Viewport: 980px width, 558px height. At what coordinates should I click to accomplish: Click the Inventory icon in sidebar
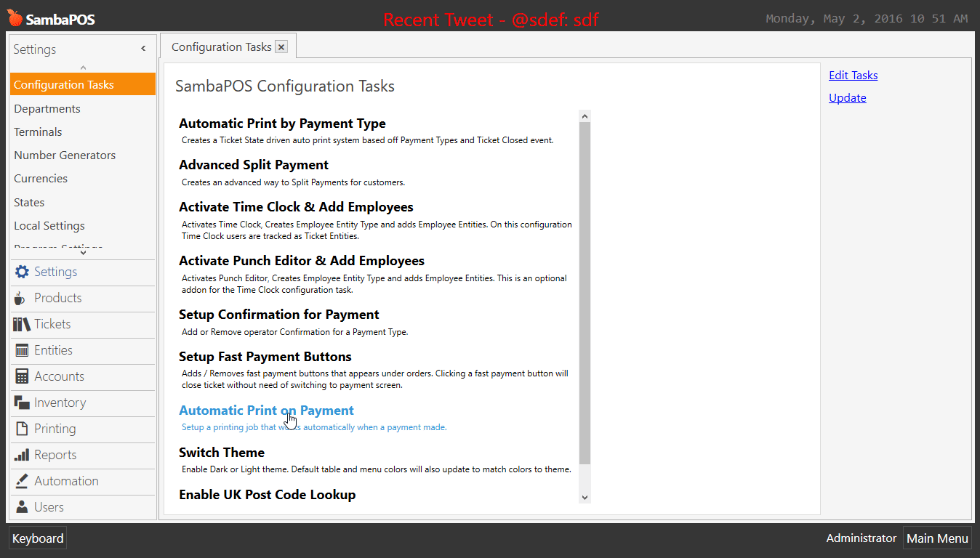click(22, 403)
